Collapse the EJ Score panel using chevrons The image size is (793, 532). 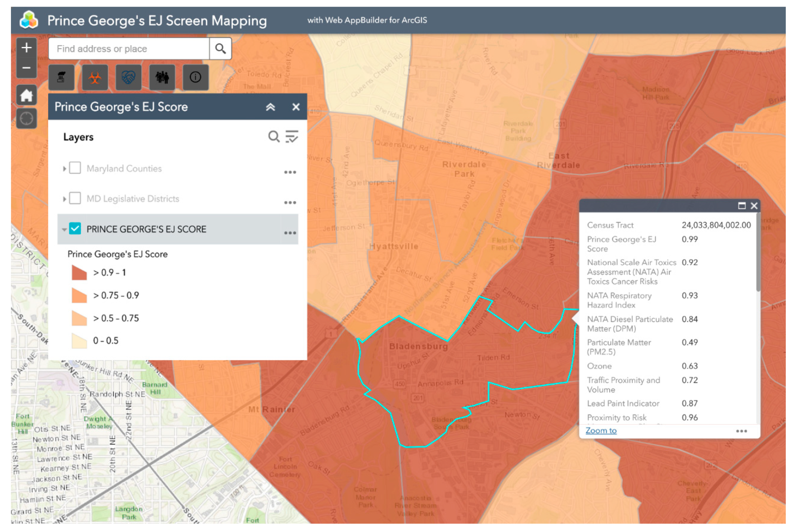coord(270,107)
